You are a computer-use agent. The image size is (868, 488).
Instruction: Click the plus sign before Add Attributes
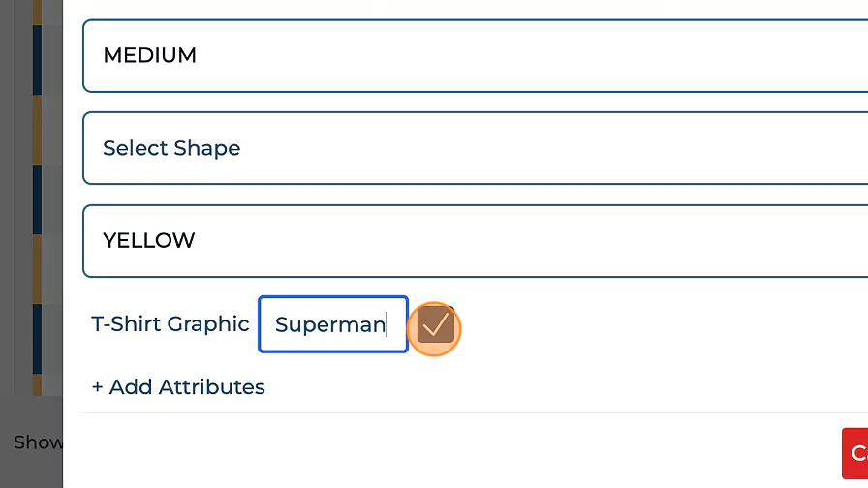tap(98, 387)
